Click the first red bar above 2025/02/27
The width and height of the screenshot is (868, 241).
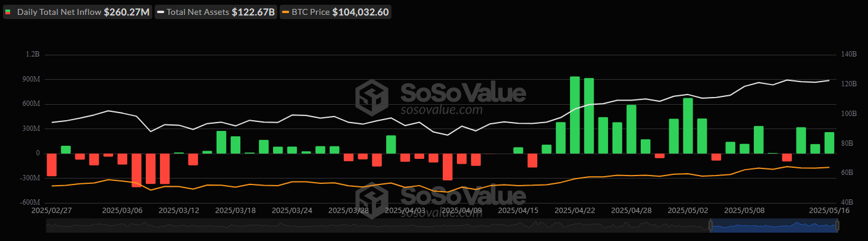tap(51, 165)
